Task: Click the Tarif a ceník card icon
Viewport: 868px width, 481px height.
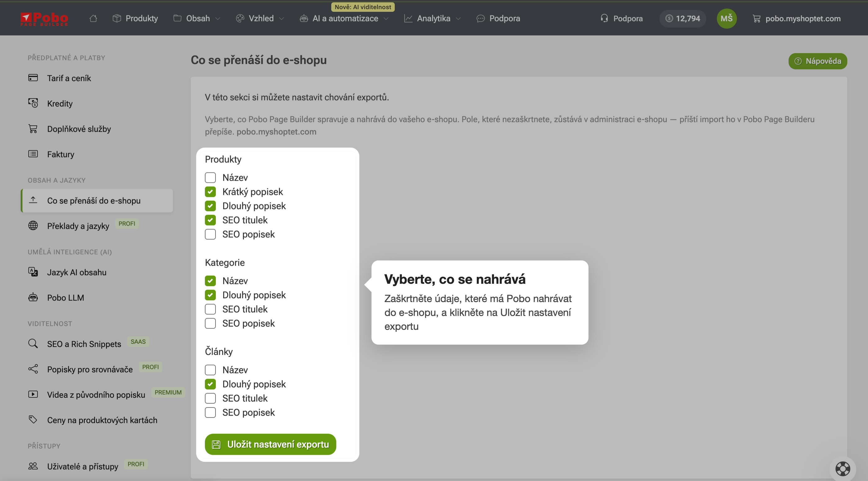Action: pos(33,78)
